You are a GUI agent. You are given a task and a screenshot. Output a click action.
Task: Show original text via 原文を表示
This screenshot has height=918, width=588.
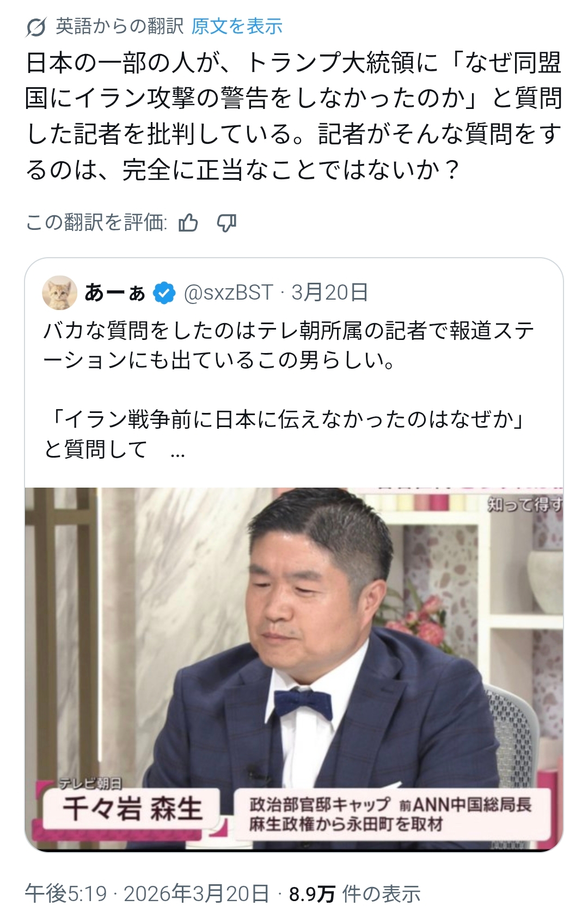237,26
